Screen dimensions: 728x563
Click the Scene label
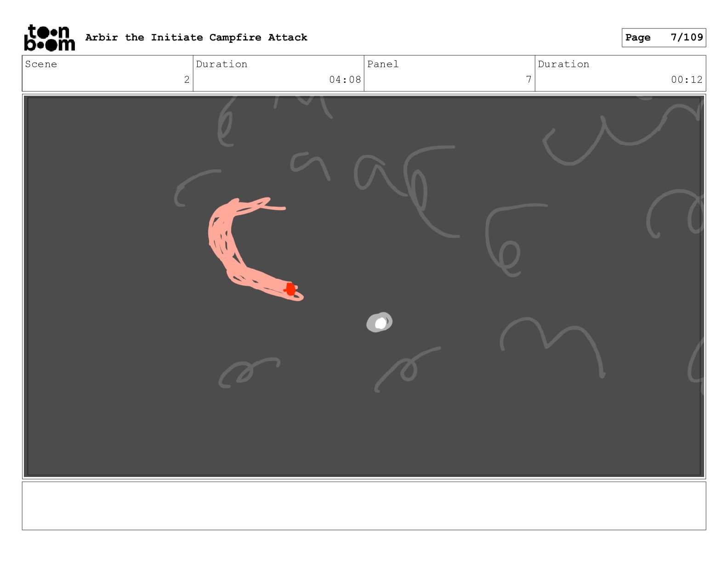41,64
